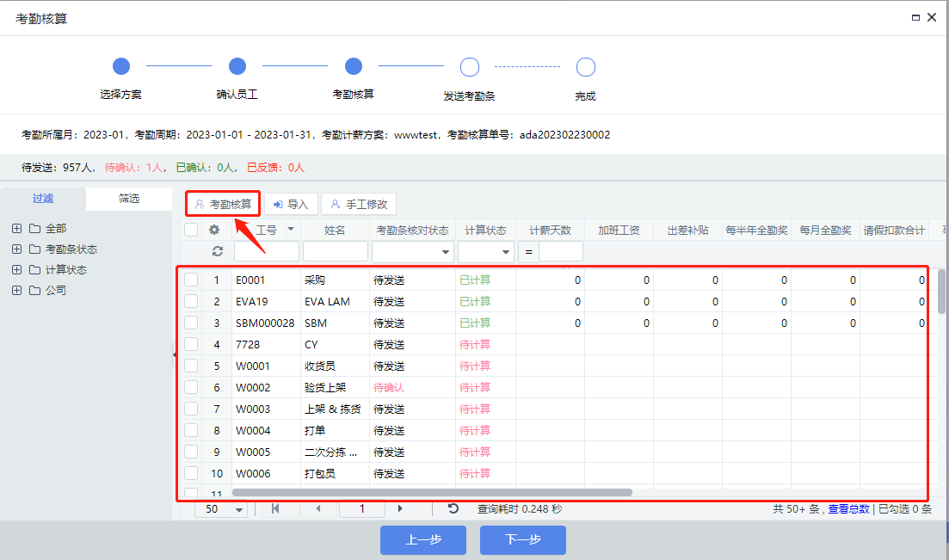Click the 考勤核算 step circle
The height and width of the screenshot is (560, 949).
click(x=354, y=66)
